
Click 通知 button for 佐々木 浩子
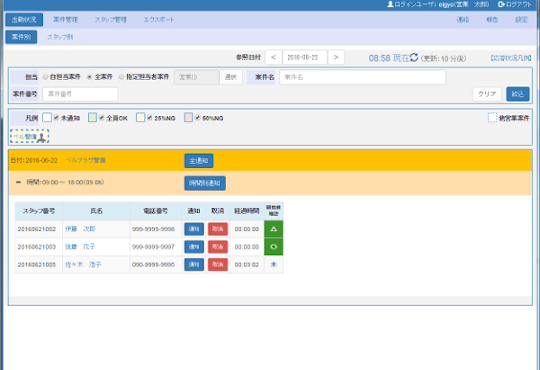point(194,265)
